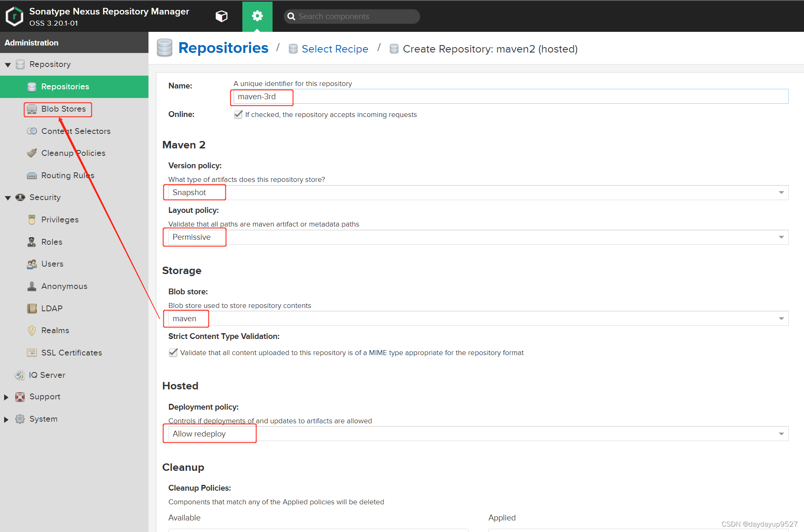Go back to Select Recipe breadcrumb
The image size is (804, 532).
point(335,49)
